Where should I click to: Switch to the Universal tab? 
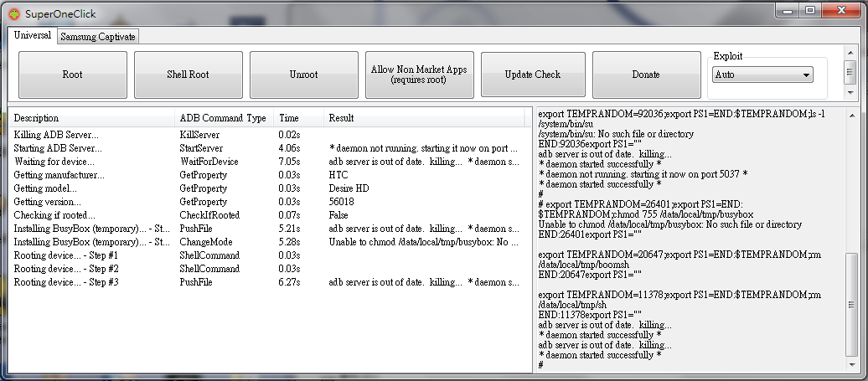[32, 35]
